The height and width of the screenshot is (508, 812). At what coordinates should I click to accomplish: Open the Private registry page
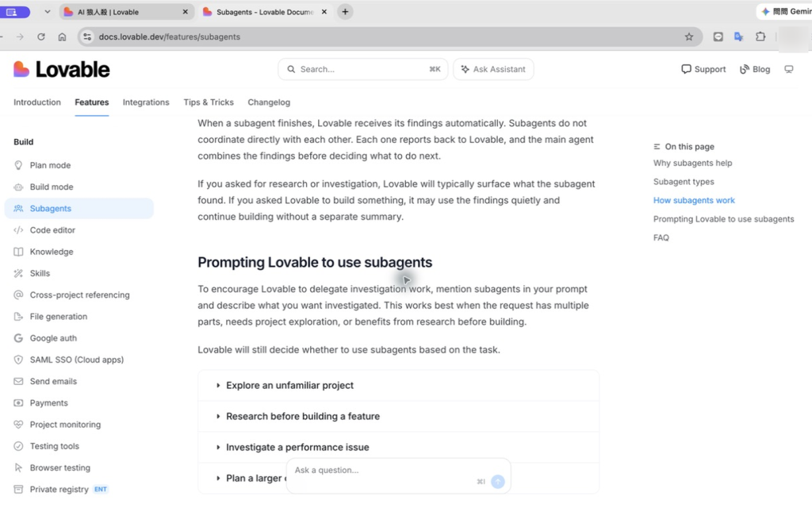coord(59,489)
